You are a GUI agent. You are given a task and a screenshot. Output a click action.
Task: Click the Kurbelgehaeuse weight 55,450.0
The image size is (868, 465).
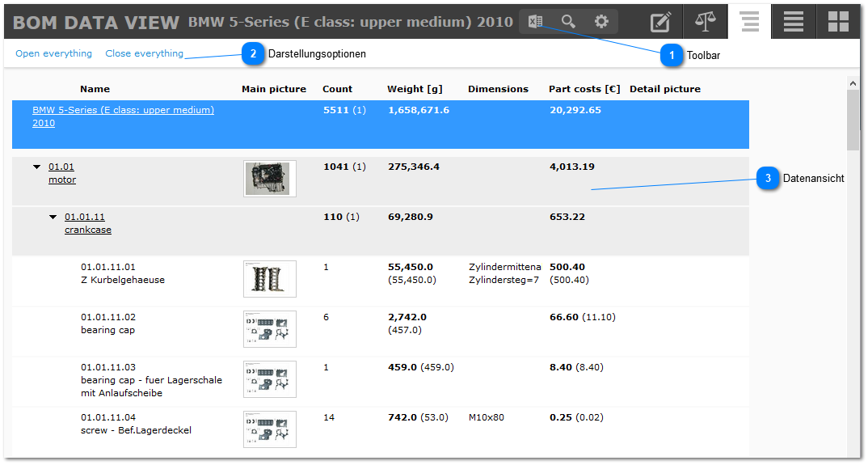(x=411, y=267)
